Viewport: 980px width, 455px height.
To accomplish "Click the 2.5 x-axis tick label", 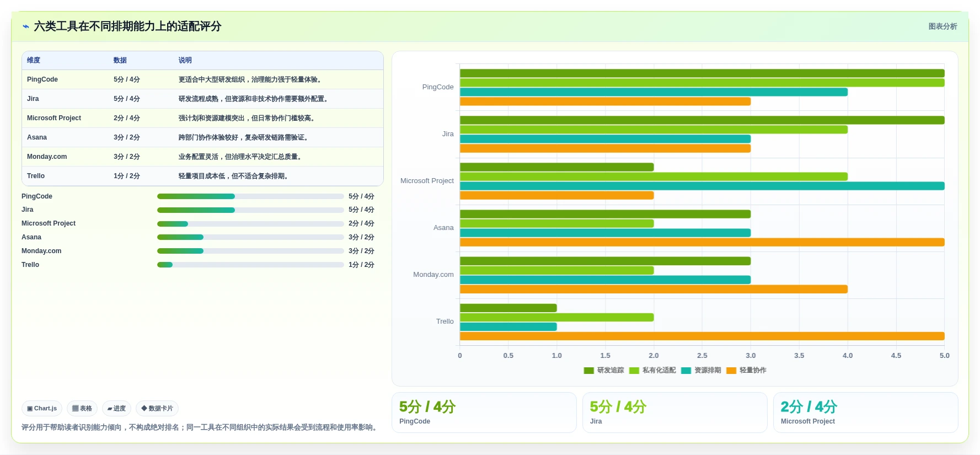I will point(702,356).
